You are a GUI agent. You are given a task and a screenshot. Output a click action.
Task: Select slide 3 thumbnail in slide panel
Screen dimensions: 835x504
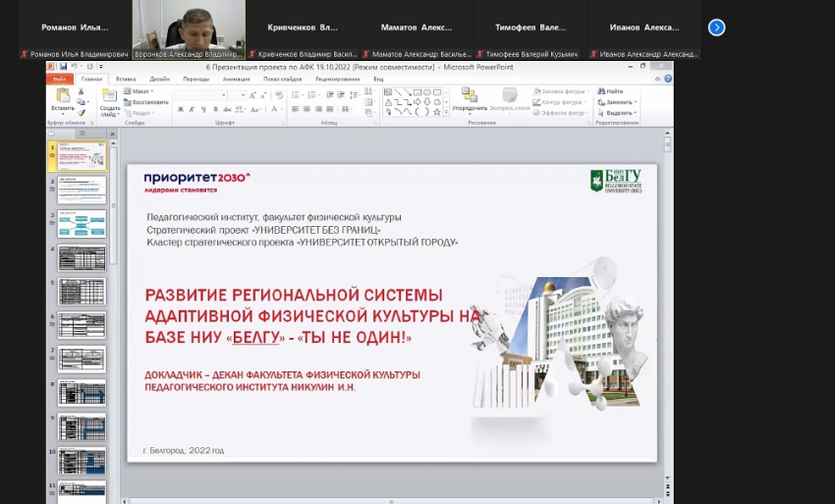click(x=82, y=223)
